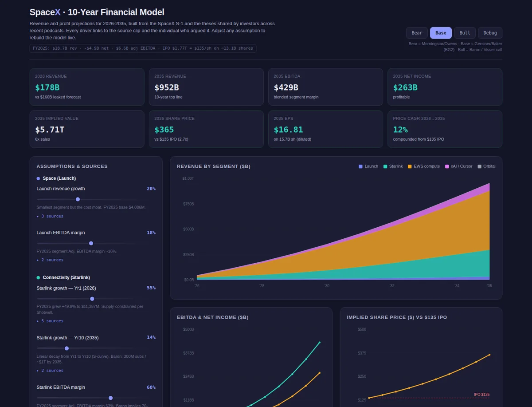Click the Launch revenue growth slider handle
This screenshot has height=407, width=532.
(78, 199)
